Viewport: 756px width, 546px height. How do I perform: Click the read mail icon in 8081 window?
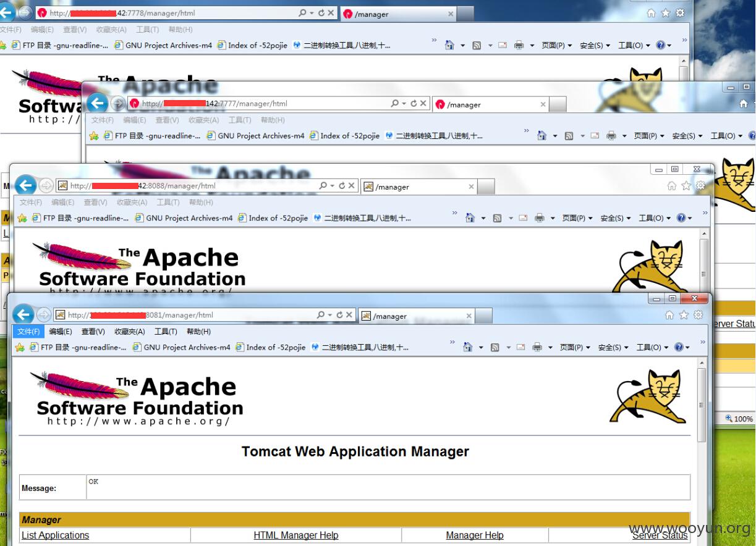520,347
